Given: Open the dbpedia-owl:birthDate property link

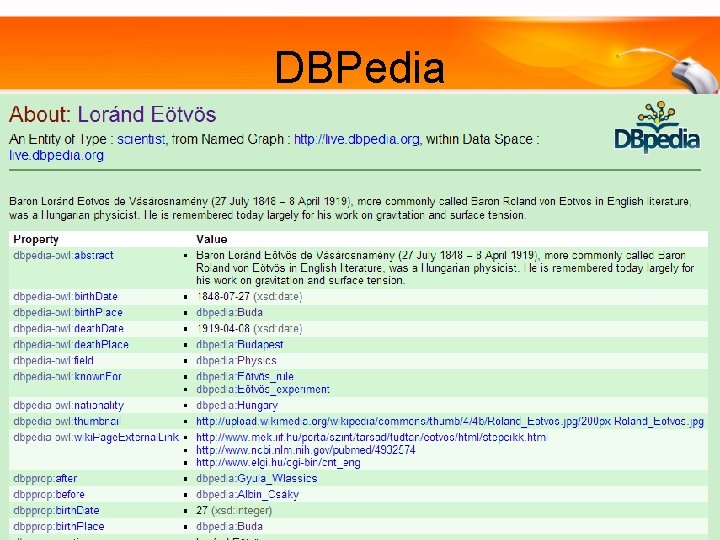Looking at the screenshot, I should click(66, 297).
